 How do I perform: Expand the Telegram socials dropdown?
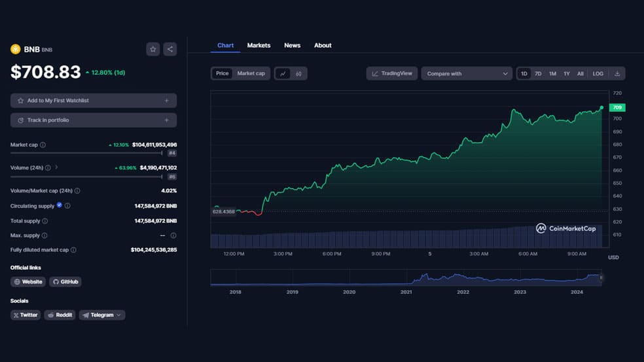coord(118,315)
